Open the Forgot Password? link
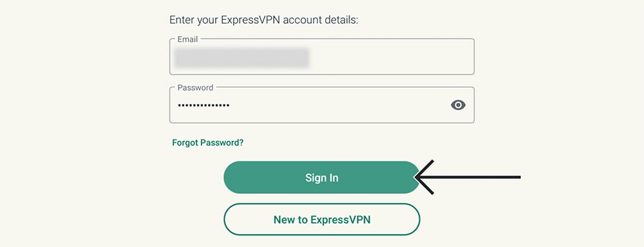Viewport: 644px width, 247px height. tap(208, 143)
